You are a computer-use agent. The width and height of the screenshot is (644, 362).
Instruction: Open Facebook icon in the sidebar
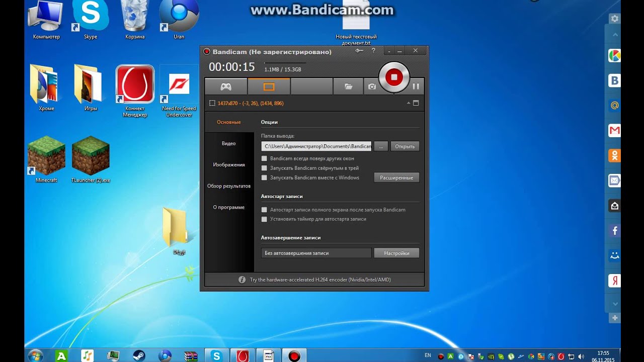click(x=614, y=231)
